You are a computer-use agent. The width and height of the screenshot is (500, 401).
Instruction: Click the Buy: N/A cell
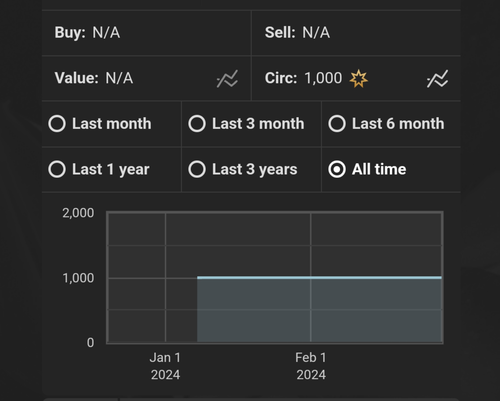(x=146, y=33)
